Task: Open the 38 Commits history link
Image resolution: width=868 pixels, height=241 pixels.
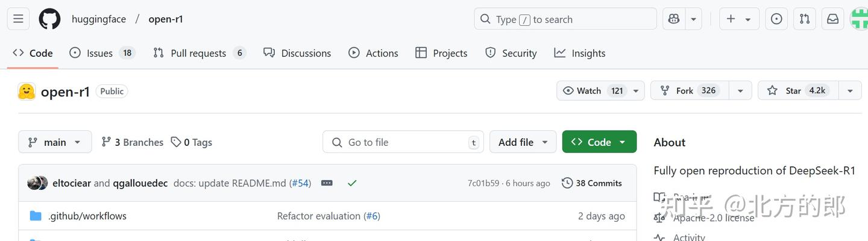Action: (x=592, y=183)
